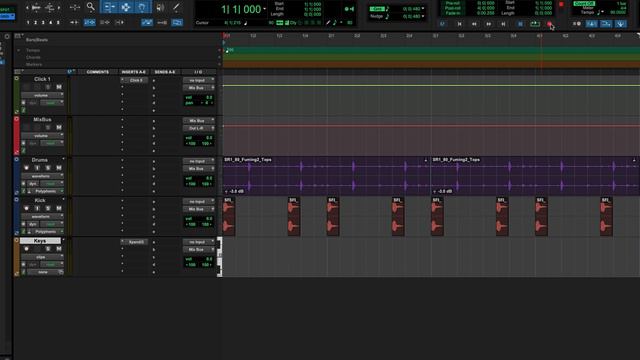Screen dimensions: 640x360
Task: Toggle Insertion Follows Playback button
Action: pos(119,22)
